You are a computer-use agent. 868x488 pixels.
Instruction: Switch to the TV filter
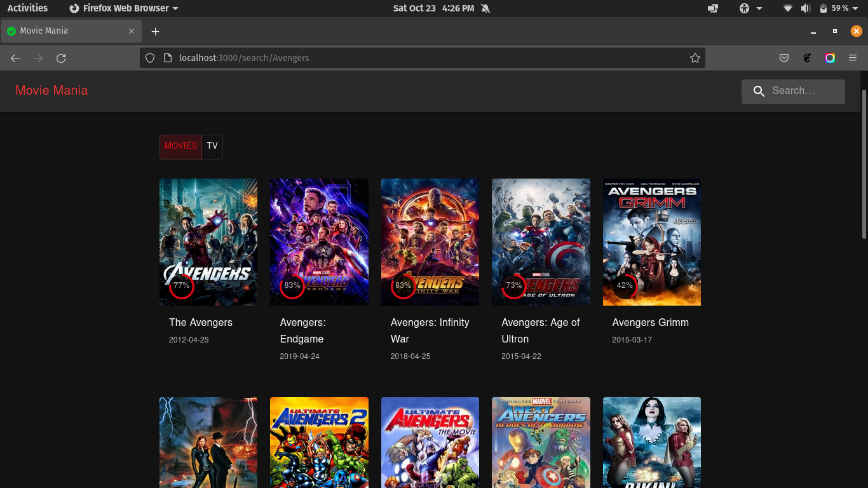point(212,146)
